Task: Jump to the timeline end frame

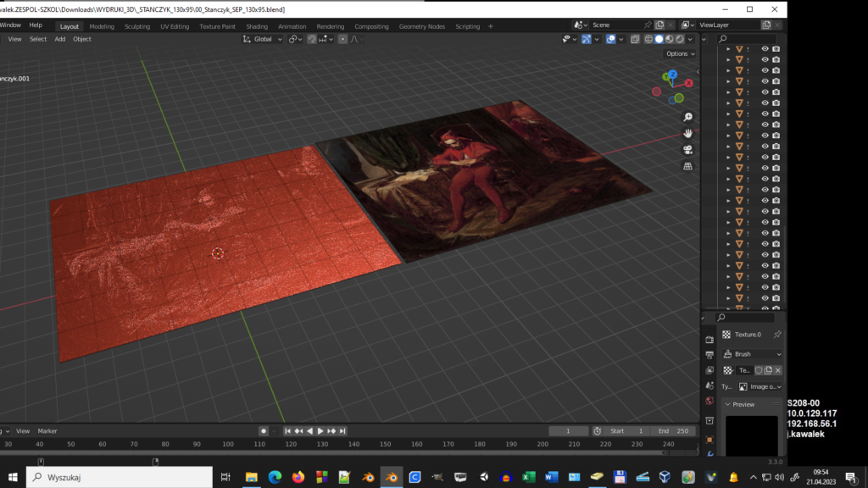Action: click(342, 431)
